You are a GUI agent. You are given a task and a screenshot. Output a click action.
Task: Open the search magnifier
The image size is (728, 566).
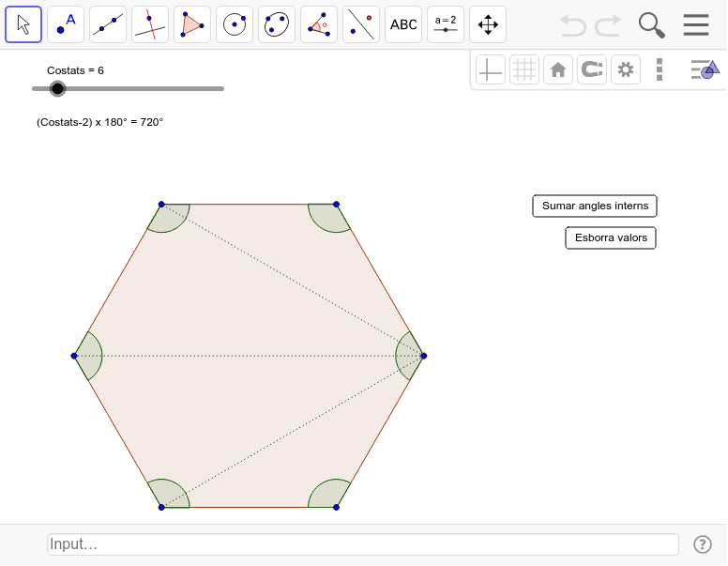[651, 25]
